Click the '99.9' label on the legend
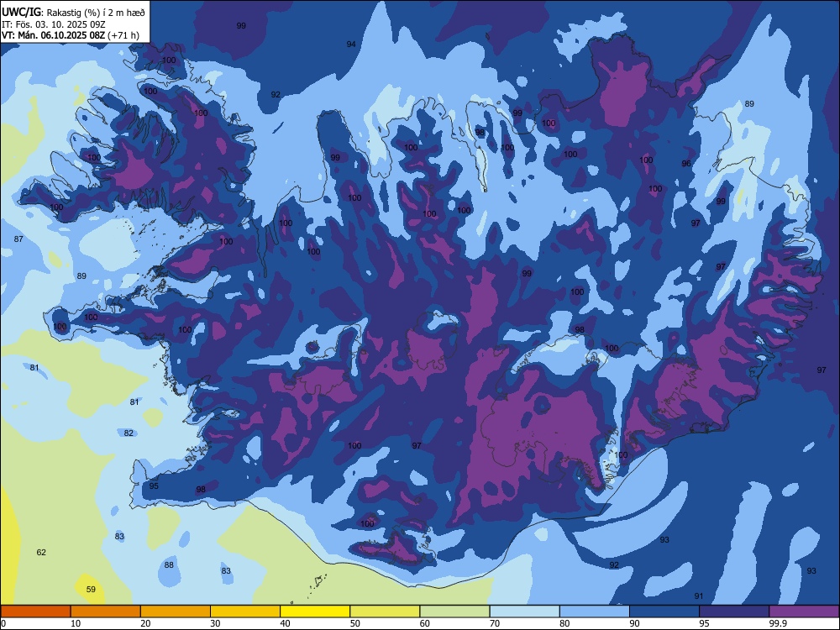This screenshot has height=630, width=840. (x=777, y=623)
